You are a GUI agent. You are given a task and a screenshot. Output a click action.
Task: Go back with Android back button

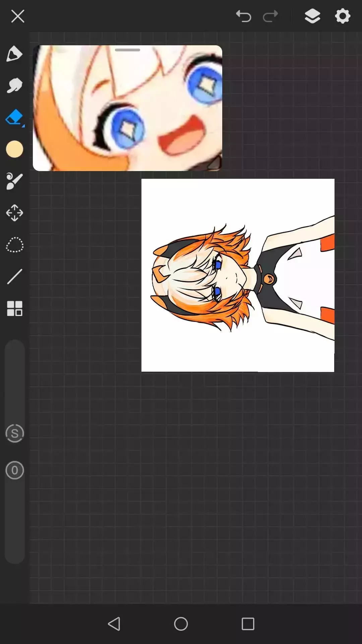114,624
